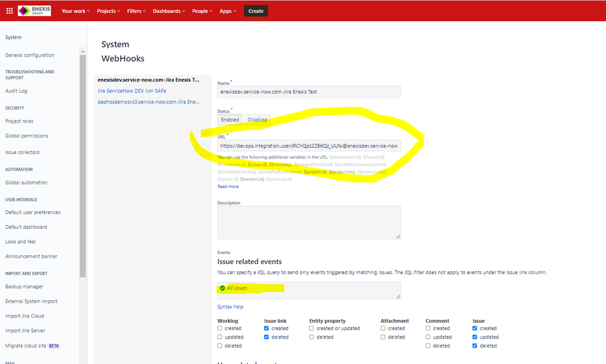
Task: Open General configuration in sidebar
Action: [x=30, y=55]
